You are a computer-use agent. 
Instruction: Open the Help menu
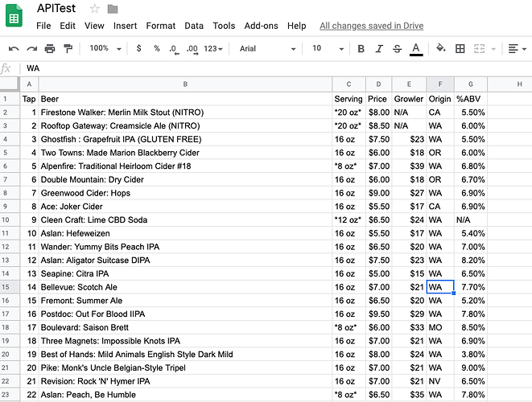296,26
